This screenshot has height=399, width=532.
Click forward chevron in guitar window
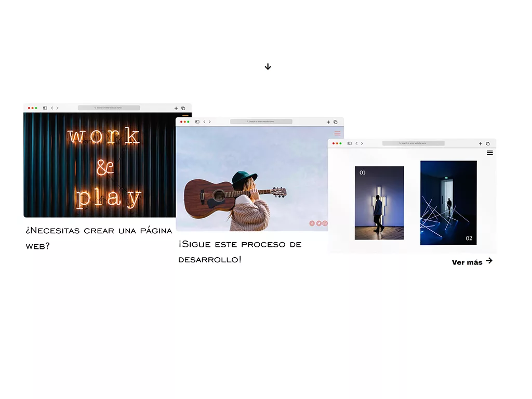[x=210, y=122]
